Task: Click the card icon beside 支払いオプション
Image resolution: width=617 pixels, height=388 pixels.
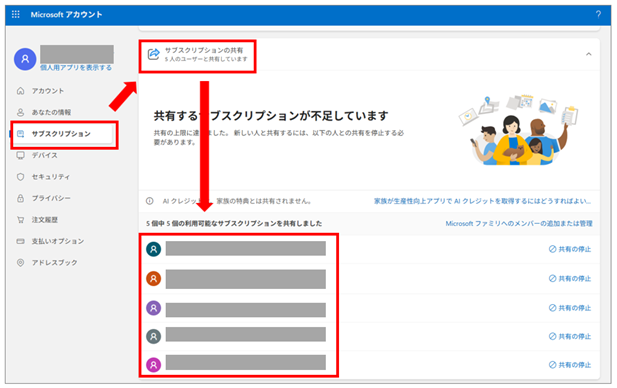Action: 20,241
